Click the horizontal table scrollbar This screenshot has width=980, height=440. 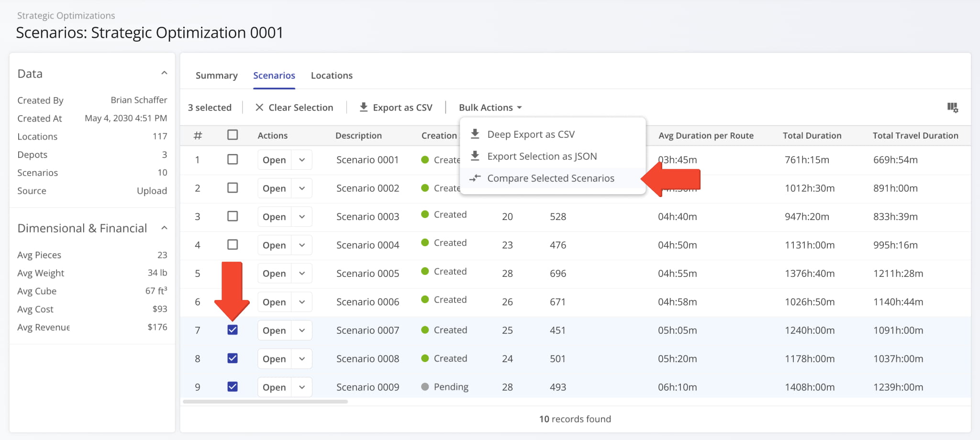click(265, 402)
